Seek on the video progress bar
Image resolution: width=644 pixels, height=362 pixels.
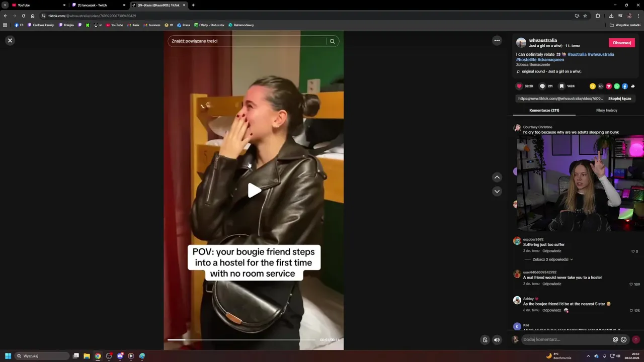tap(242, 340)
